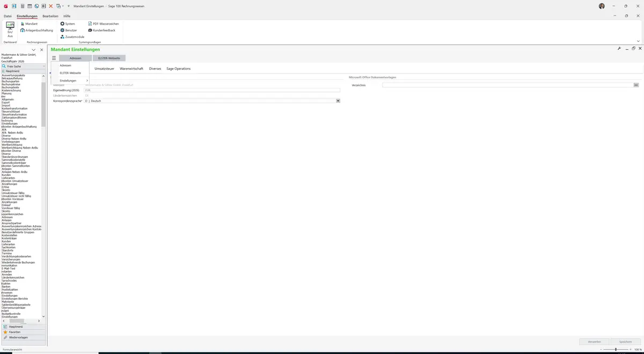644x354 pixels.
Task: Select Steuerschlüssel in the navigation tree
Action: point(12,112)
